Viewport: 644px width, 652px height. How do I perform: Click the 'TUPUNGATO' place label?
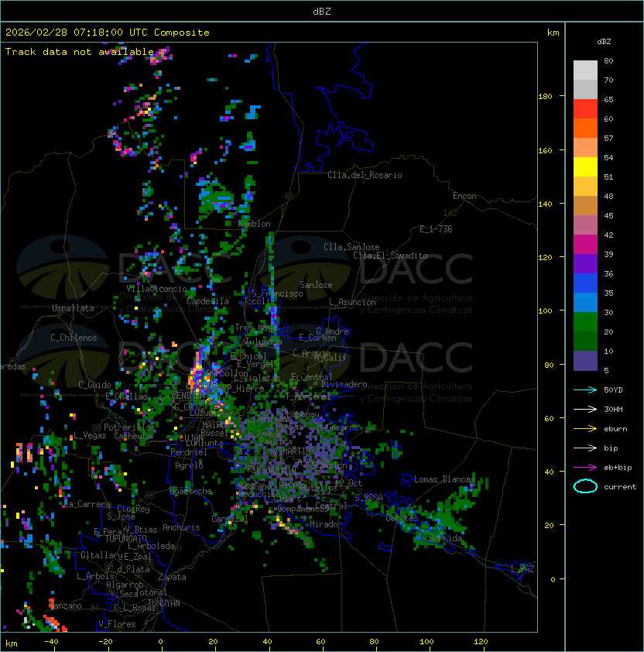point(125,539)
